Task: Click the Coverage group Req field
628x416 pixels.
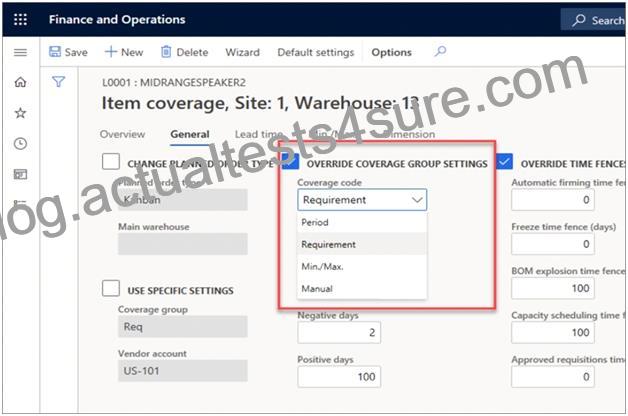Action: tap(183, 327)
